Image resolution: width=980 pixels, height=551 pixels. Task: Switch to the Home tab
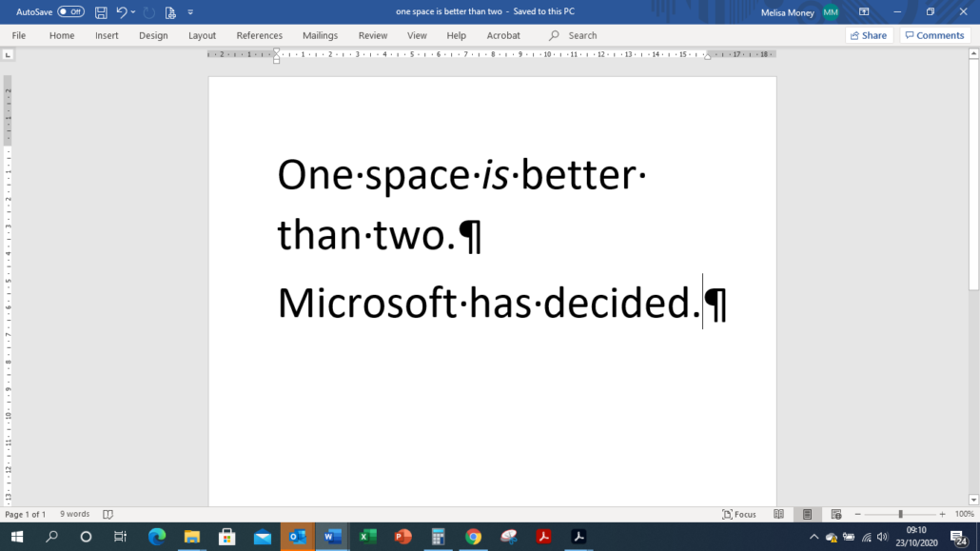point(62,35)
